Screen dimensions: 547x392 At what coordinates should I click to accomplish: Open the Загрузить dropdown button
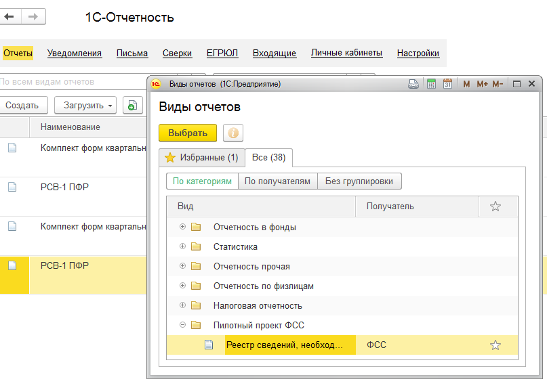85,105
